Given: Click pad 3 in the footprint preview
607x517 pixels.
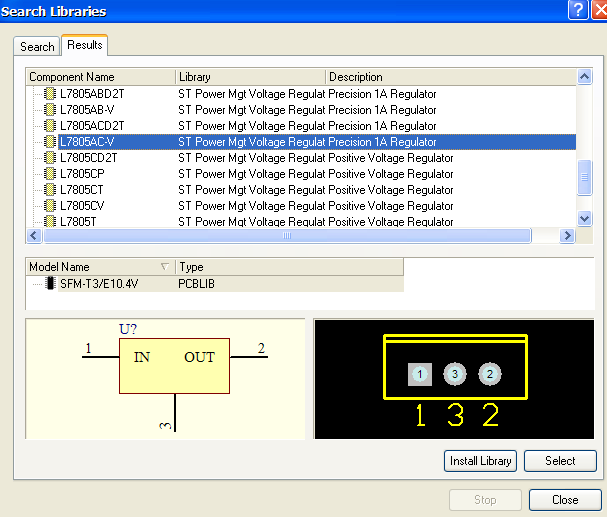Looking at the screenshot, I should point(455,375).
